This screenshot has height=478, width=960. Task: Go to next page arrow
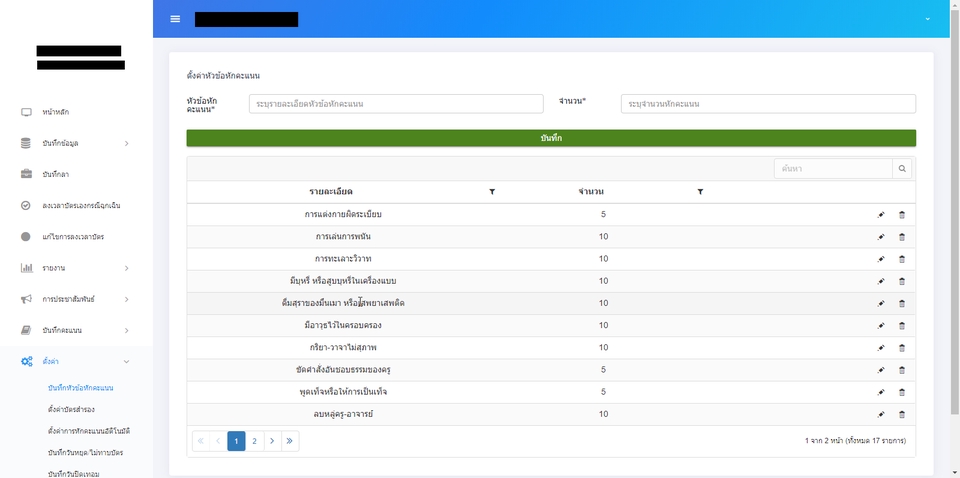tap(272, 441)
